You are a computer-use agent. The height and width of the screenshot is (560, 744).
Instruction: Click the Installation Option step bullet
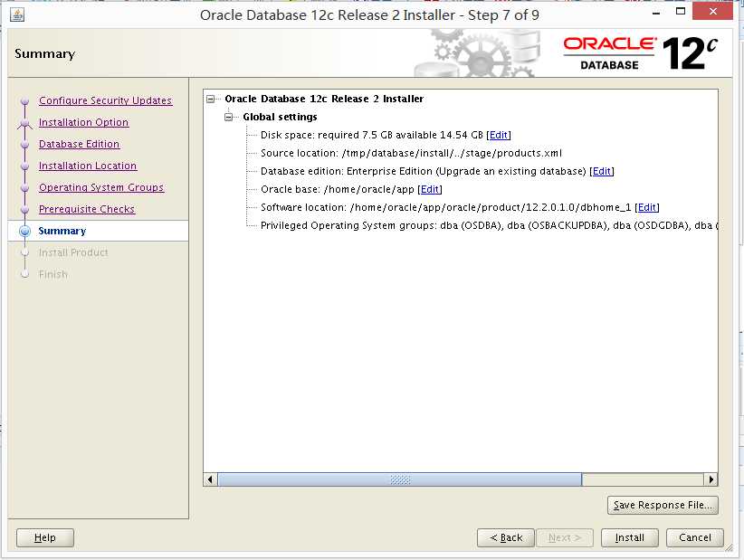point(24,123)
